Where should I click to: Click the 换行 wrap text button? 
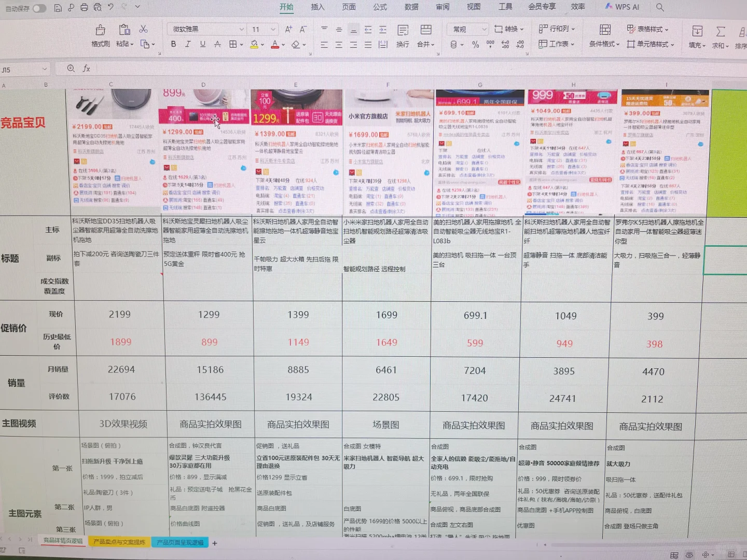click(403, 36)
